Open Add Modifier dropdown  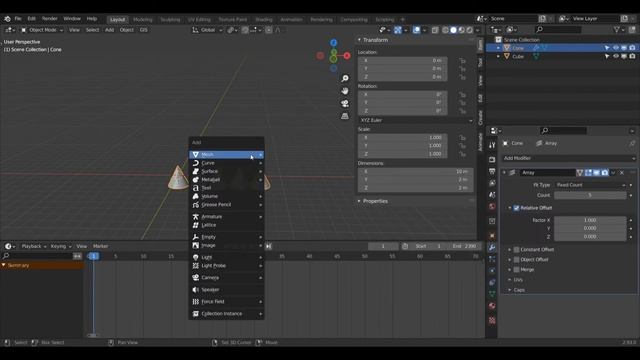[569, 158]
